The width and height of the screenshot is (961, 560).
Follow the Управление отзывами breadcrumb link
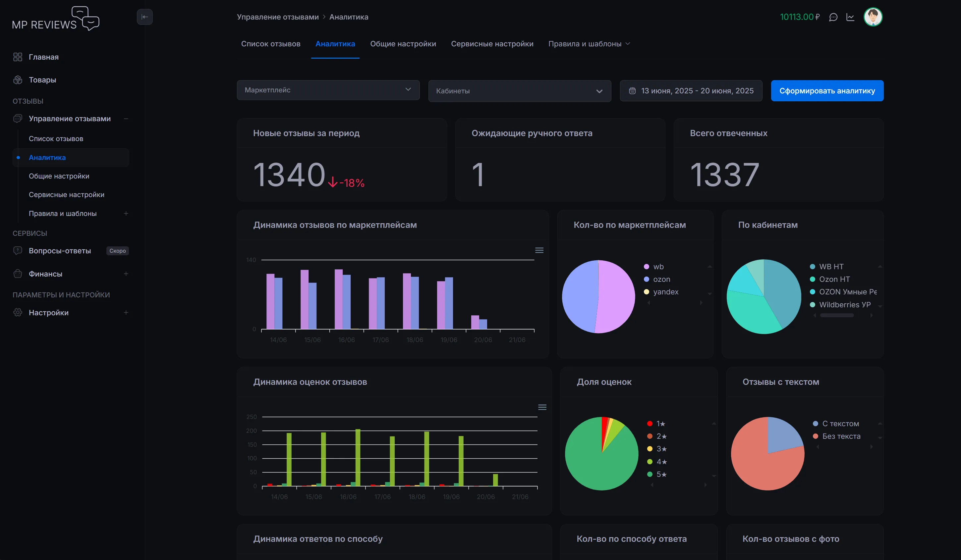pos(277,17)
